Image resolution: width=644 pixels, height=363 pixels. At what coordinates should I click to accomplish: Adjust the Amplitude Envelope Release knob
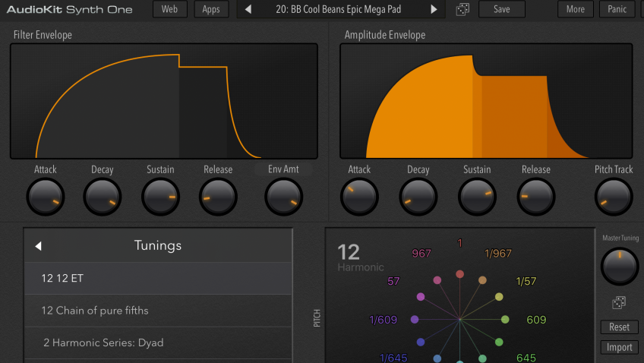(536, 197)
